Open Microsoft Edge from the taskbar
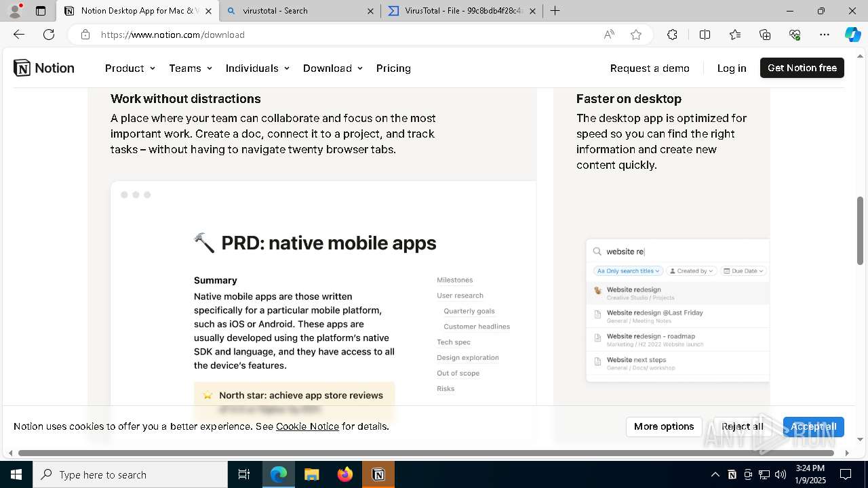The width and height of the screenshot is (868, 488). (279, 474)
